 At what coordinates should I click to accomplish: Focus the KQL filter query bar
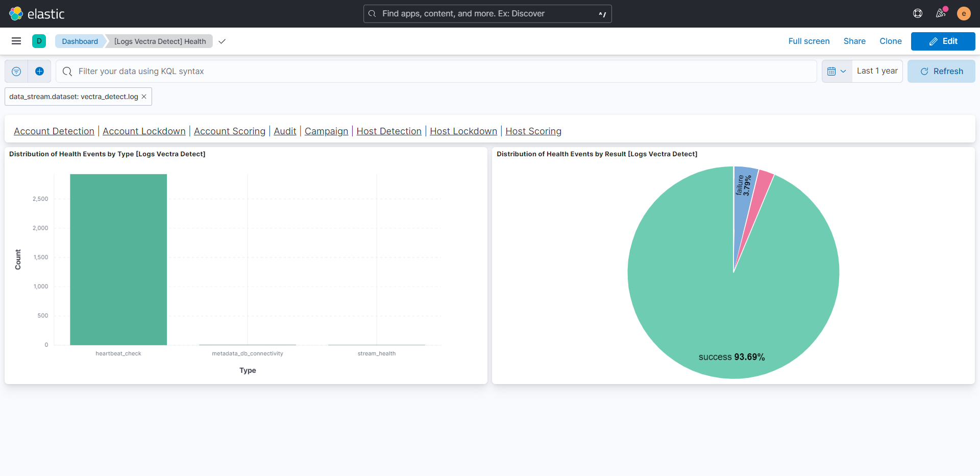(x=436, y=72)
